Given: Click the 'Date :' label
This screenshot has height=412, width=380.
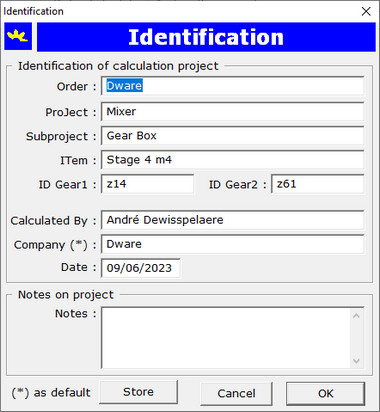Looking at the screenshot, I should point(79,267).
